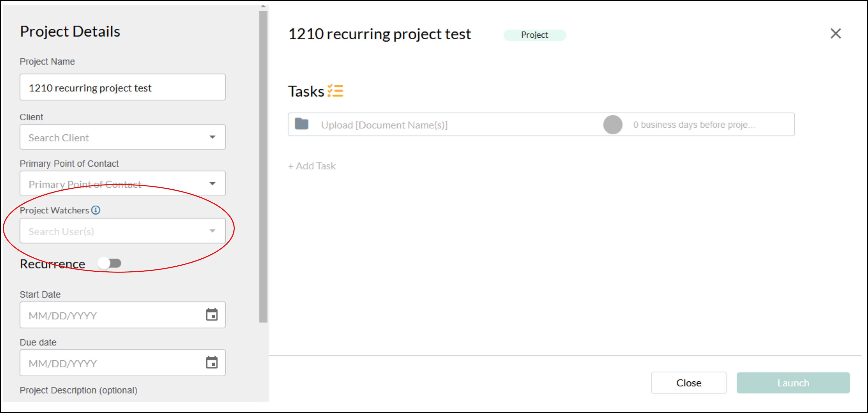868x413 pixels.
Task: Click the + Add Task link
Action: pyautogui.click(x=312, y=166)
